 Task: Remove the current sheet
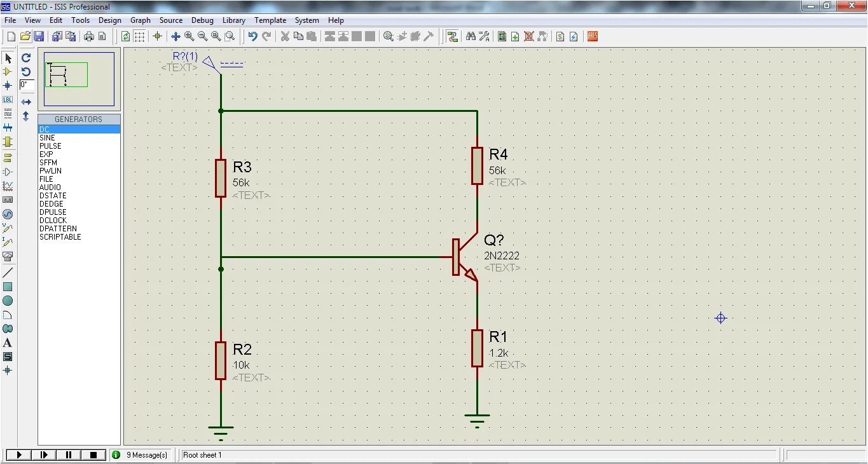point(528,37)
